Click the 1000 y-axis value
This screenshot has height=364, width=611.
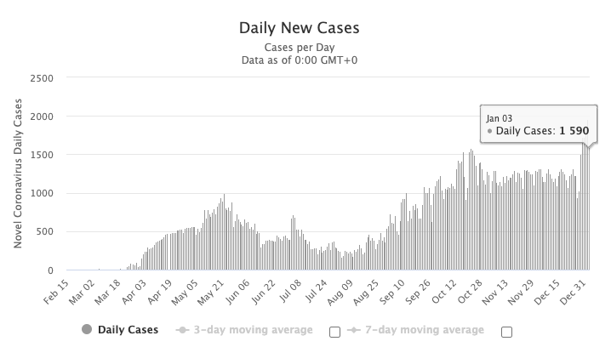[x=42, y=193]
